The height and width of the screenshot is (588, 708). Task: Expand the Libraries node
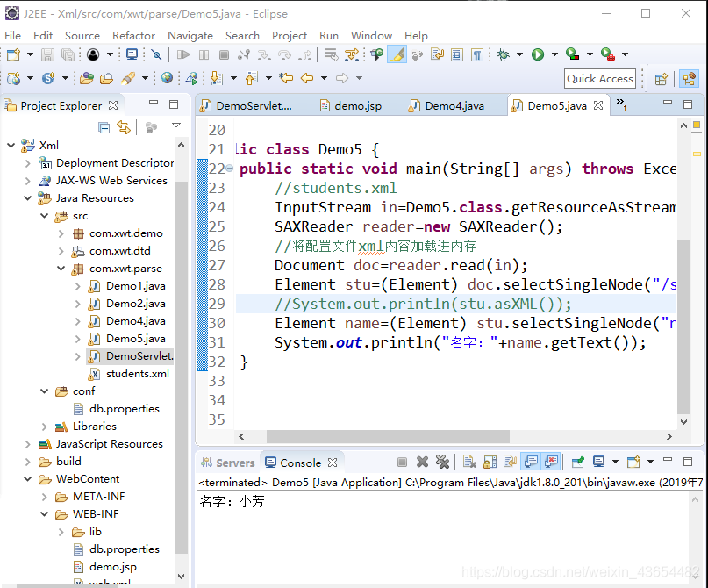tap(44, 427)
